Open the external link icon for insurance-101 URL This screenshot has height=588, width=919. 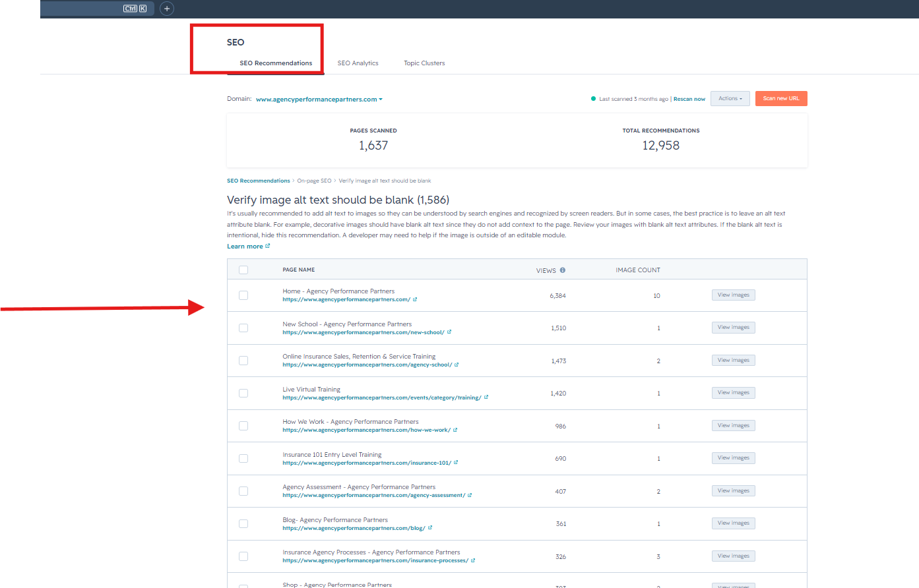[456, 463]
